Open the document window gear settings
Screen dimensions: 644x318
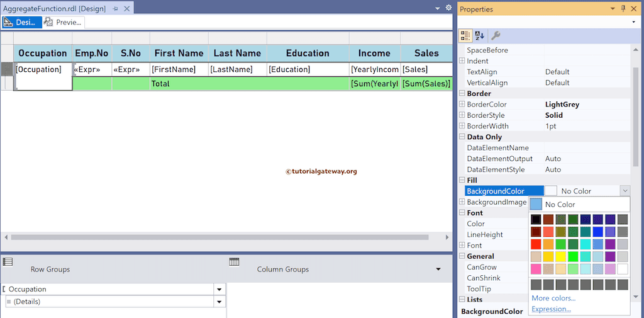[x=448, y=8]
